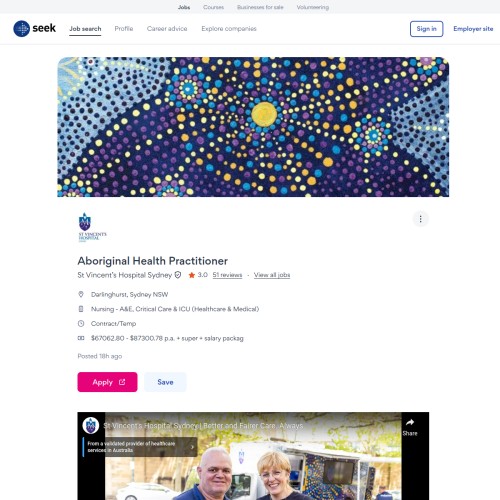Apply for the Aboriginal Health Practitioner job
The height and width of the screenshot is (500, 500).
[107, 382]
